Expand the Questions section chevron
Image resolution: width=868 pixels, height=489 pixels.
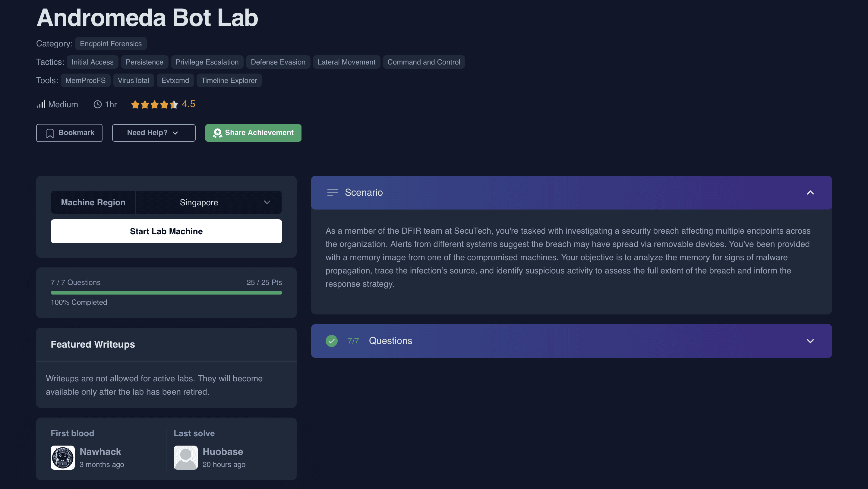(810, 341)
